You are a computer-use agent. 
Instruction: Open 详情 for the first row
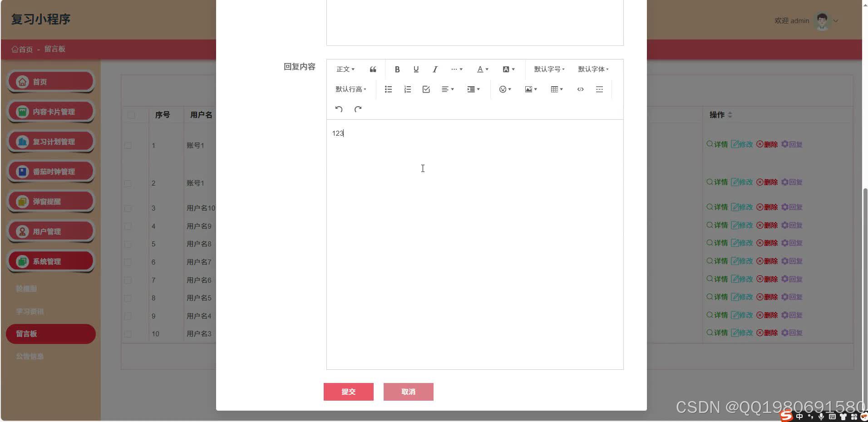717,144
